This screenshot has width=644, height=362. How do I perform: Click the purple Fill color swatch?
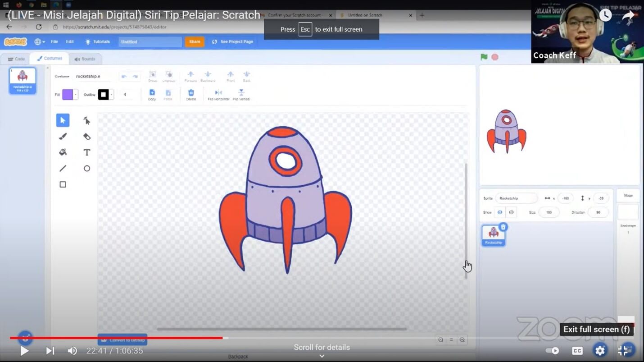pyautogui.click(x=67, y=95)
